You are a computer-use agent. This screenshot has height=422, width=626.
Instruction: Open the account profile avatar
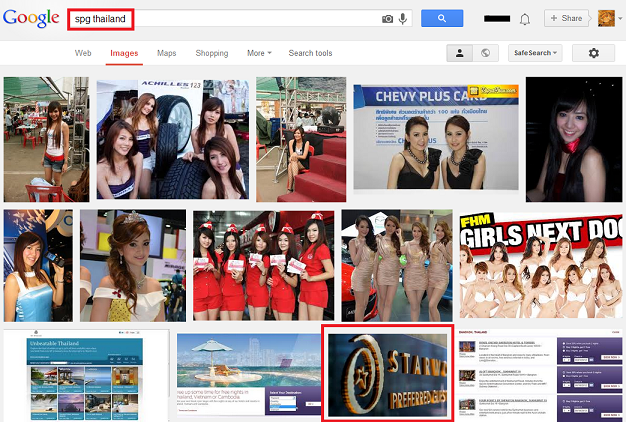[x=606, y=18]
